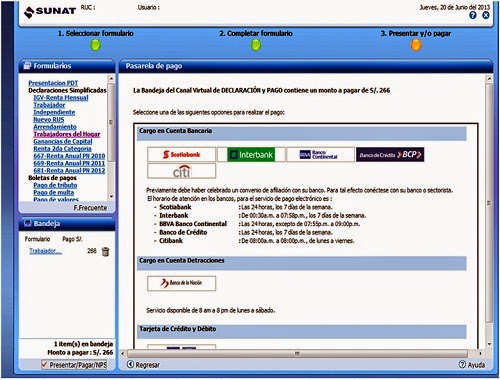Screen dimensions: 500x380
Task: Click the 1. Seleccionar formulario step label
Action: [96, 34]
